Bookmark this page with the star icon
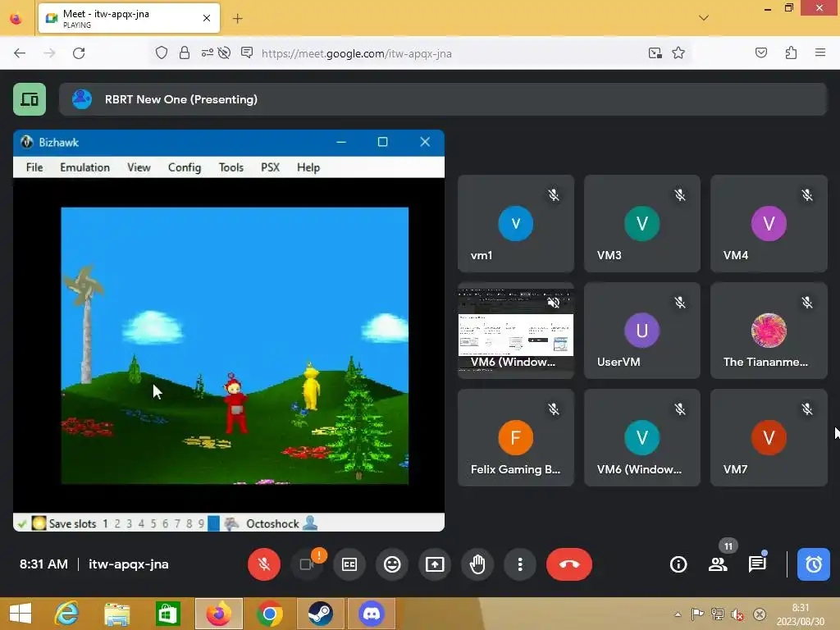The width and height of the screenshot is (840, 630). [678, 53]
